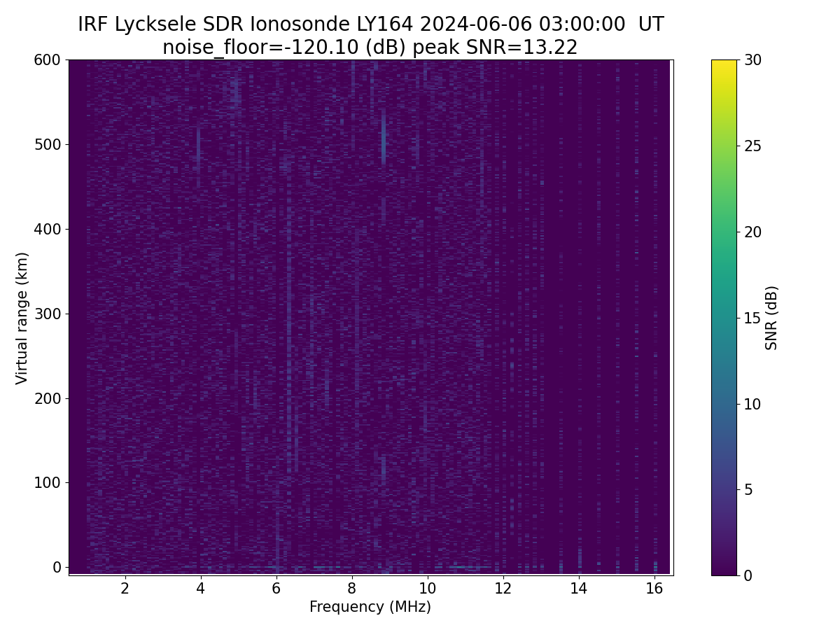Click the Virtual range (km) axis label
The width and height of the screenshot is (840, 630).
click(22, 318)
